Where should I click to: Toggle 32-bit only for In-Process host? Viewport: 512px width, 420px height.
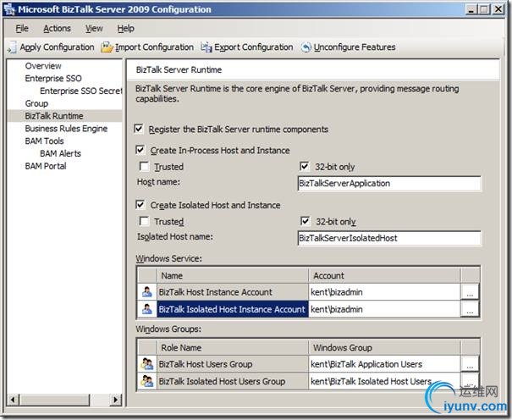tap(305, 166)
